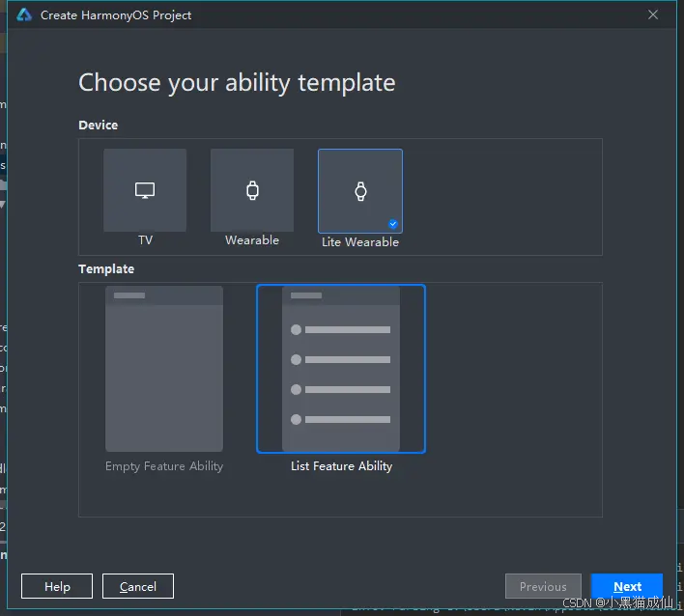The height and width of the screenshot is (616, 684).
Task: Click the 'Empty Feature Ability' caption
Action: 164,466
